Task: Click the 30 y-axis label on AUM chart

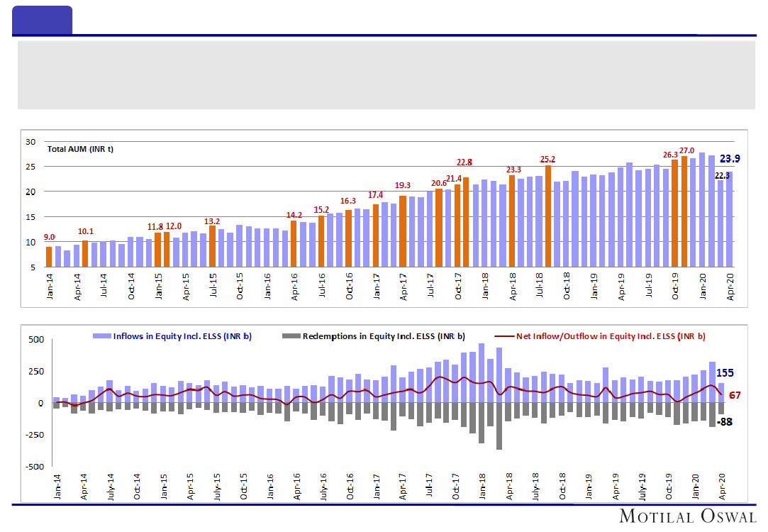Action: click(30, 142)
